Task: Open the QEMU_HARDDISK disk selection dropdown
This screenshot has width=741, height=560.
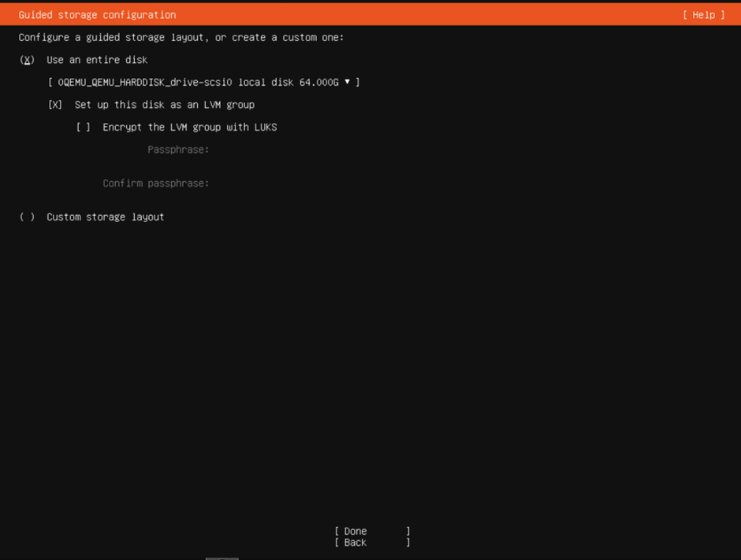Action: (x=203, y=82)
